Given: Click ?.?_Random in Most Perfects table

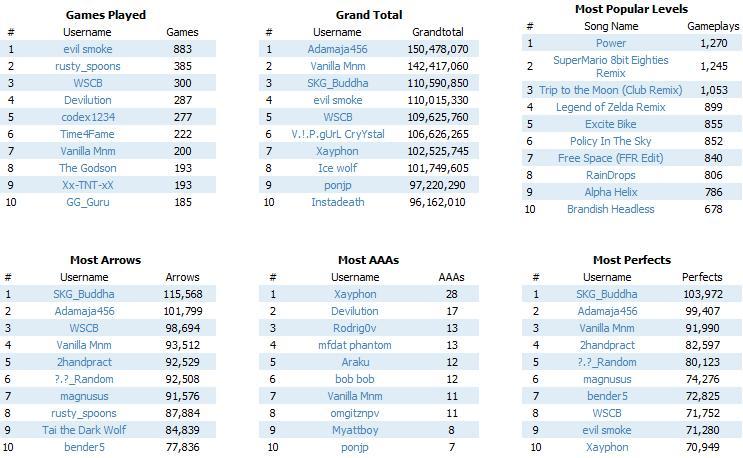Looking at the screenshot, I should click(x=607, y=362).
